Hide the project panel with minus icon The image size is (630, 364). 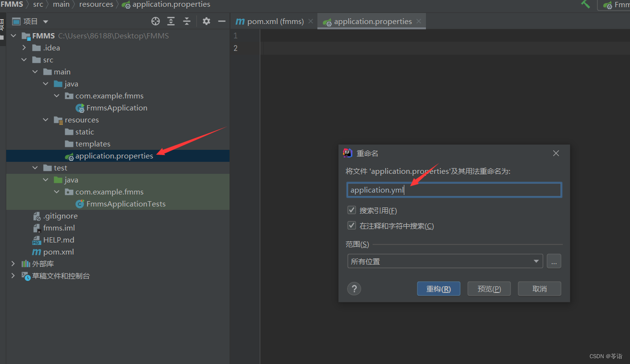click(x=222, y=21)
